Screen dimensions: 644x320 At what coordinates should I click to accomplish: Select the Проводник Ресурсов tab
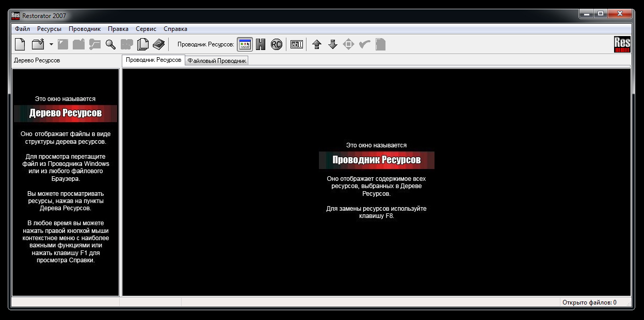[x=153, y=60]
